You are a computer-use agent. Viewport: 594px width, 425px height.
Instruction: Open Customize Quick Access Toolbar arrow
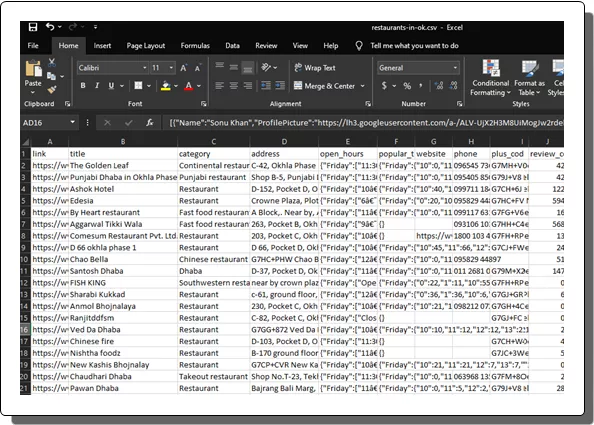click(95, 27)
